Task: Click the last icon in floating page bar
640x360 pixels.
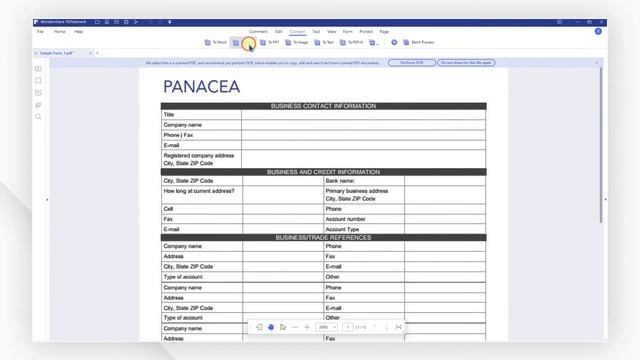Action: [398, 327]
